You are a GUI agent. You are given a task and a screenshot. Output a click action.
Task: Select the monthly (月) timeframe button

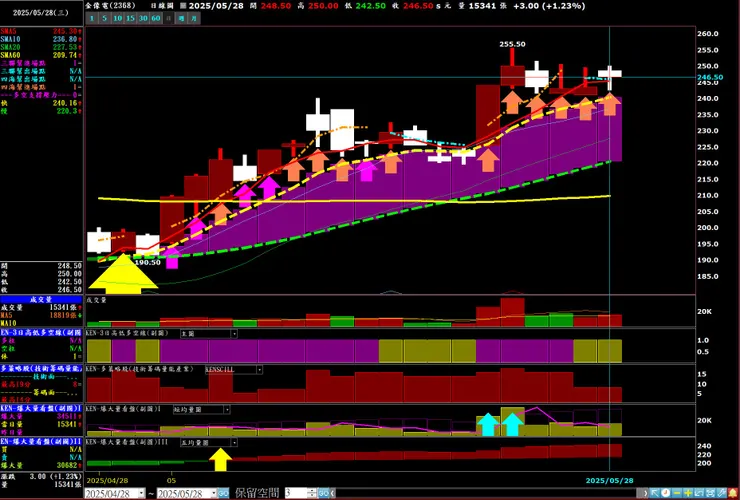click(x=194, y=18)
